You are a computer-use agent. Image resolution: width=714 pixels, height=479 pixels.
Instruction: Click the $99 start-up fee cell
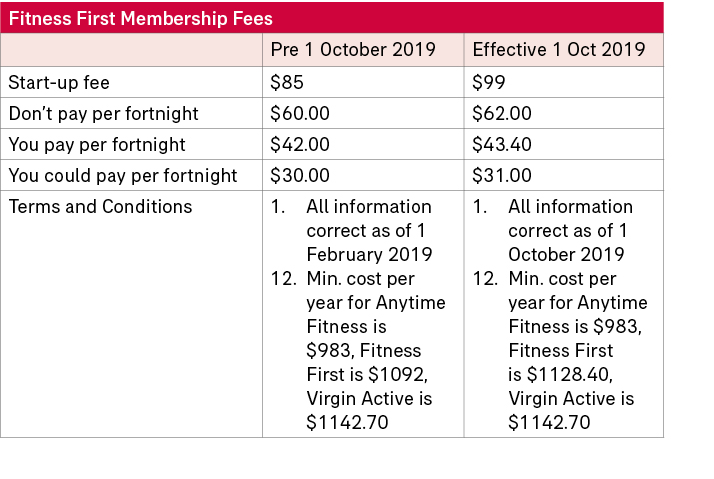click(x=488, y=82)
